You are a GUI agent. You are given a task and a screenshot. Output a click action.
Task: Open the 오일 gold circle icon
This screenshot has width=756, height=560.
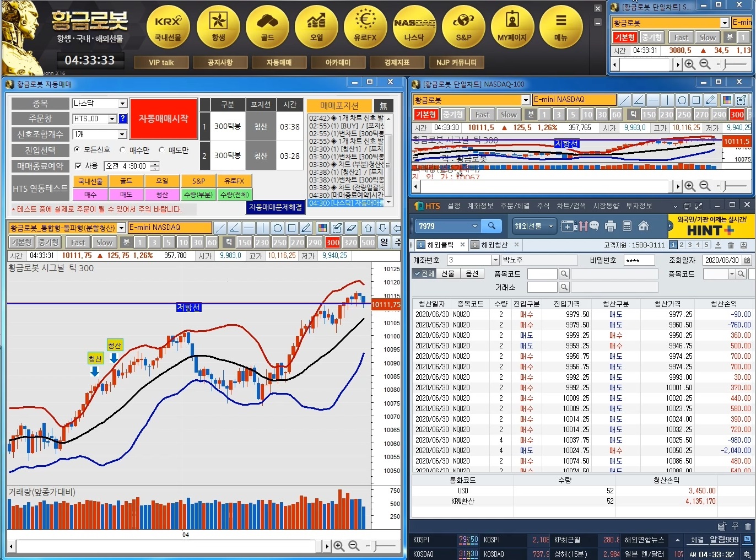click(316, 26)
